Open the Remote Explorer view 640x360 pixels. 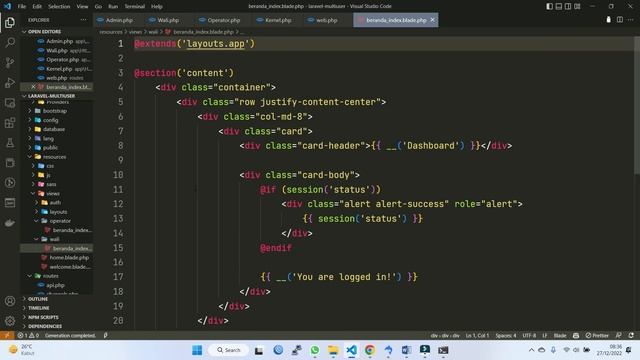[10, 102]
